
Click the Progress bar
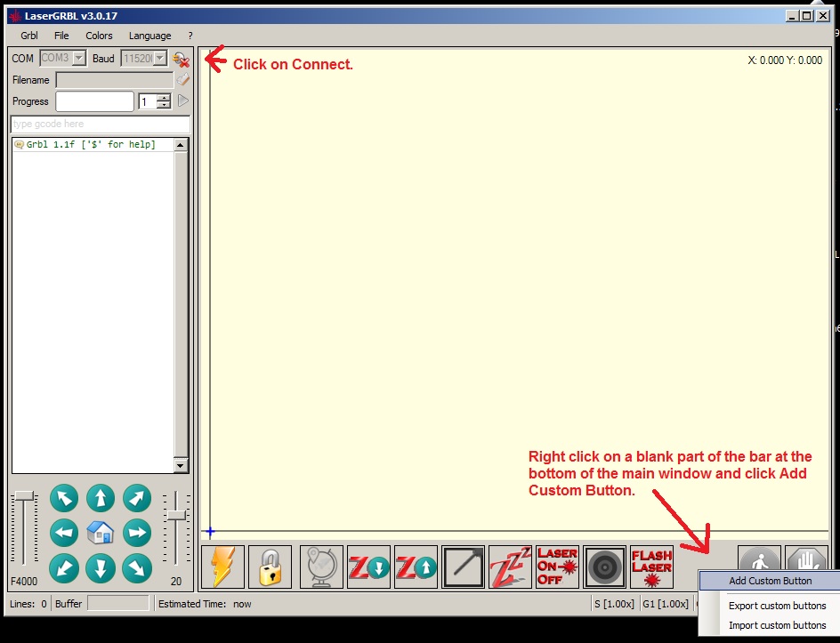tap(94, 101)
